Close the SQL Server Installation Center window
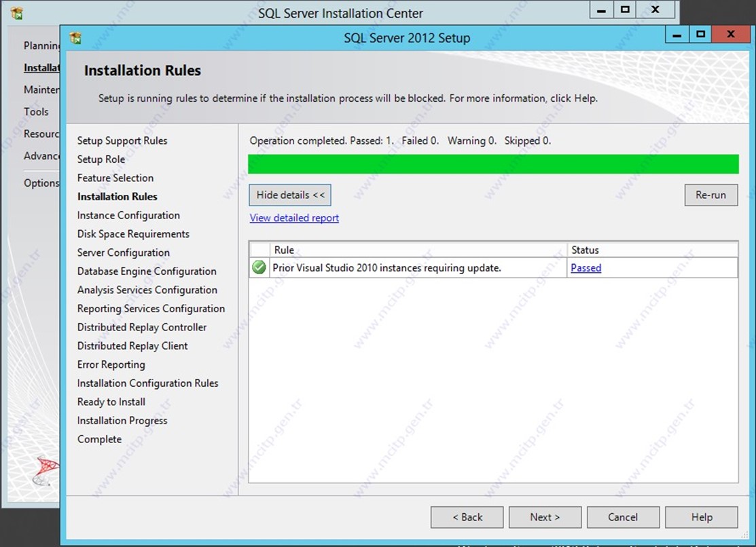The height and width of the screenshot is (547, 756). (x=655, y=10)
